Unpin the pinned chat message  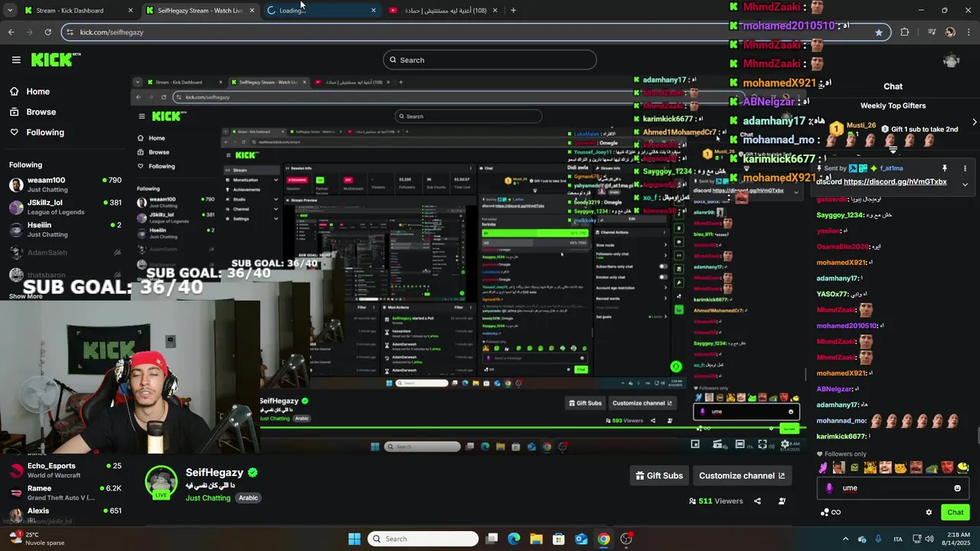pos(944,168)
